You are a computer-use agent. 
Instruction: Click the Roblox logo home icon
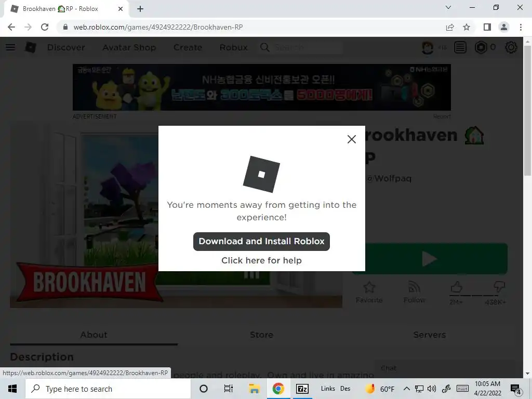31,47
